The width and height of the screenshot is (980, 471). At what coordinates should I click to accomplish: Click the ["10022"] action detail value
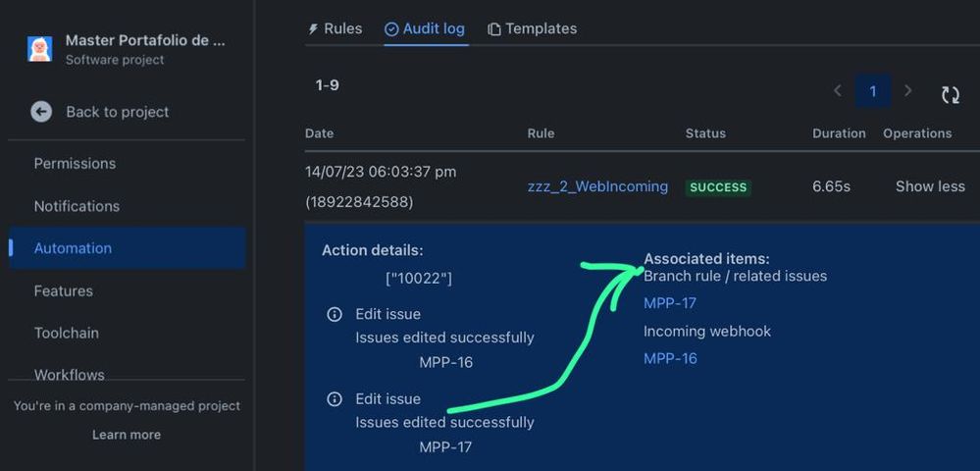coord(419,279)
